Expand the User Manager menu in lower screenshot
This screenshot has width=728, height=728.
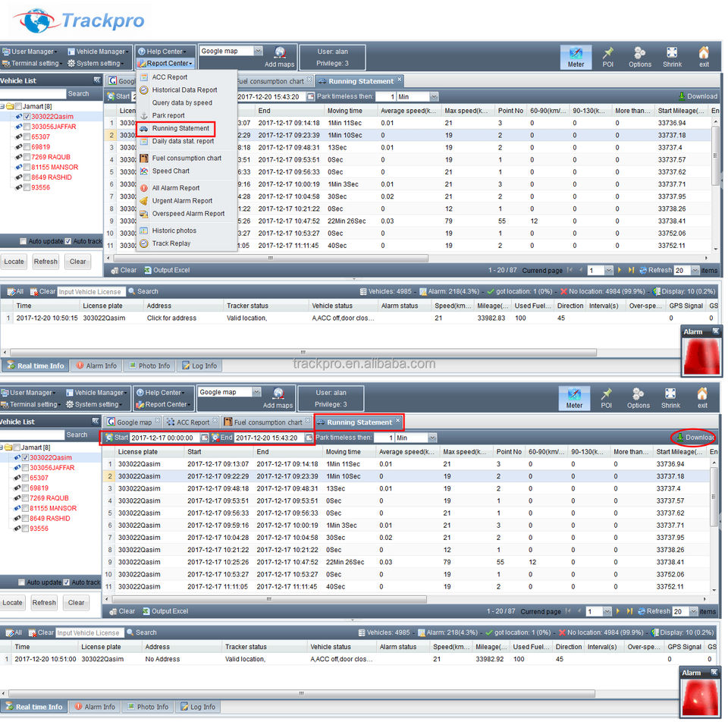pyautogui.click(x=29, y=393)
